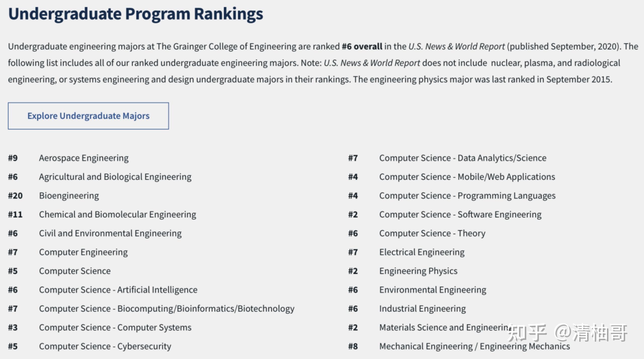Click Computer Science - Artificial Intelligence
644x359 pixels.
click(118, 290)
